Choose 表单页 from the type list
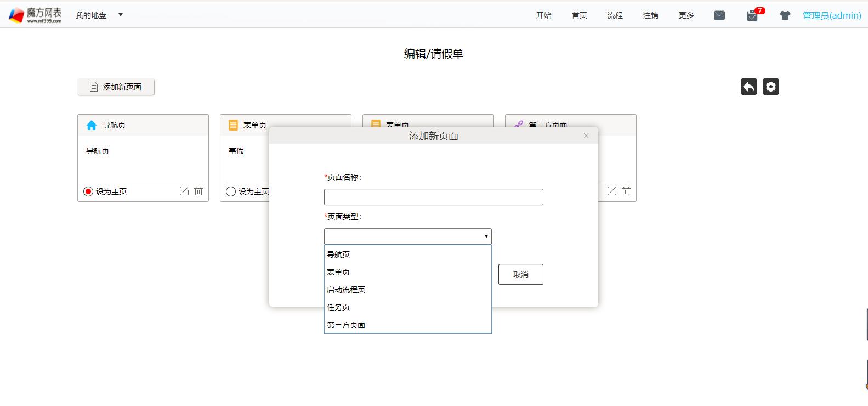This screenshot has width=868, height=406. coord(408,272)
